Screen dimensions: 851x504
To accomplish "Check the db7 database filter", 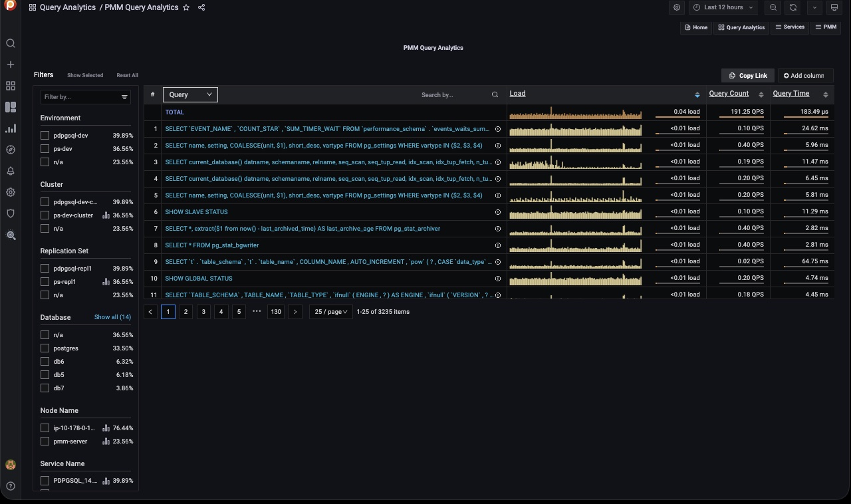I will click(x=45, y=388).
